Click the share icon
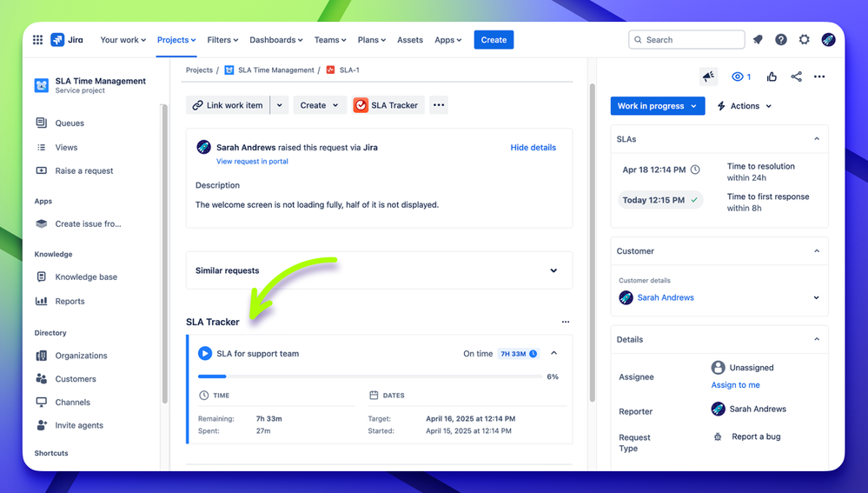 click(x=796, y=77)
